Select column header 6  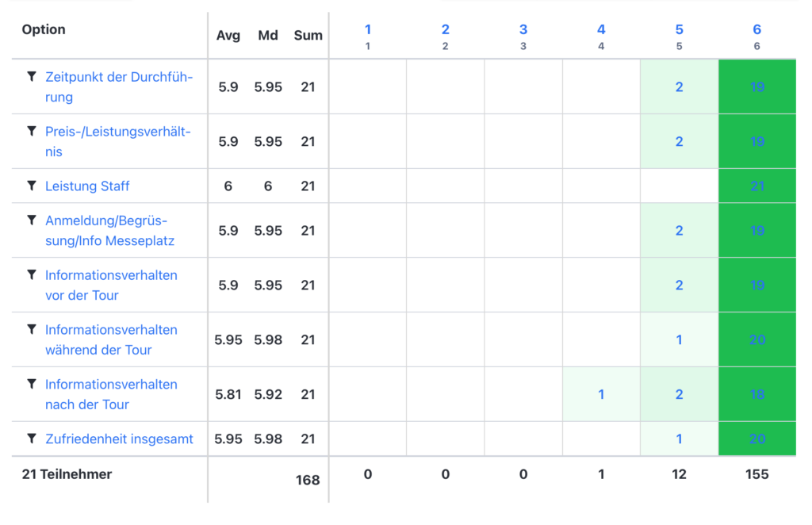point(756,29)
